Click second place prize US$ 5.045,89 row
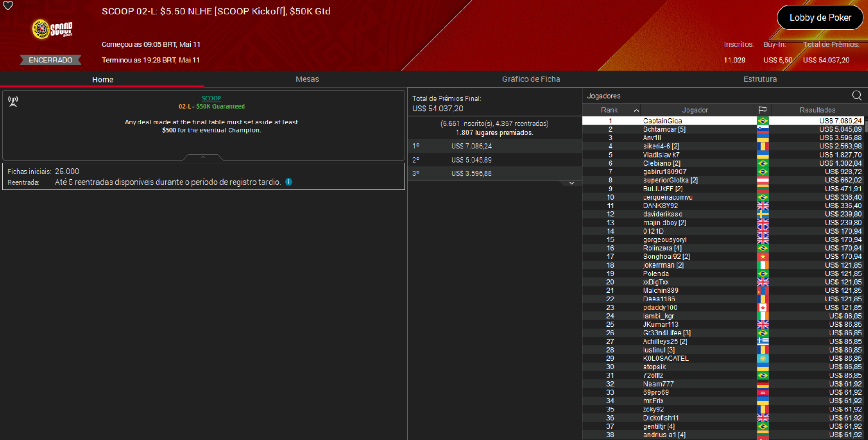The image size is (868, 440). (x=495, y=160)
